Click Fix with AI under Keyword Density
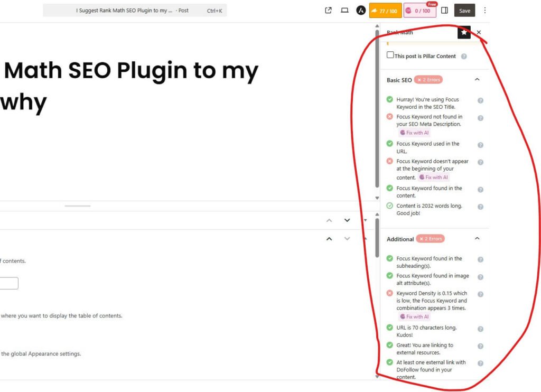541x392 pixels. 414,317
